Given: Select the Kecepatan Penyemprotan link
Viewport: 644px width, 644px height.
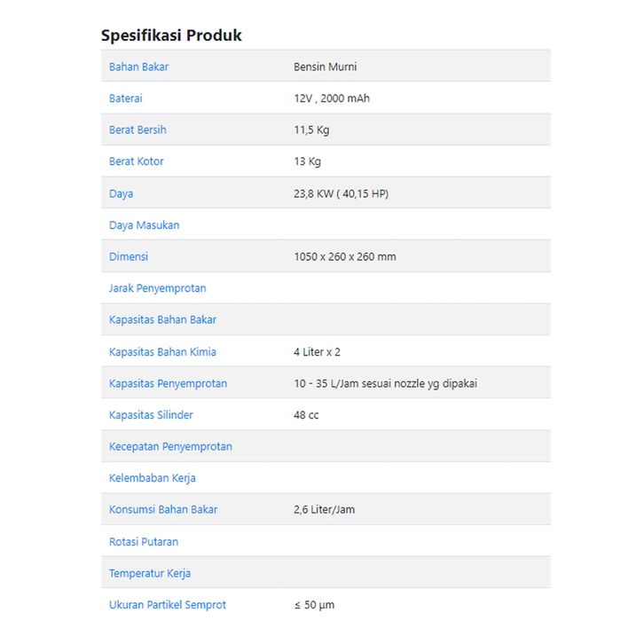Looking at the screenshot, I should coord(170,446).
